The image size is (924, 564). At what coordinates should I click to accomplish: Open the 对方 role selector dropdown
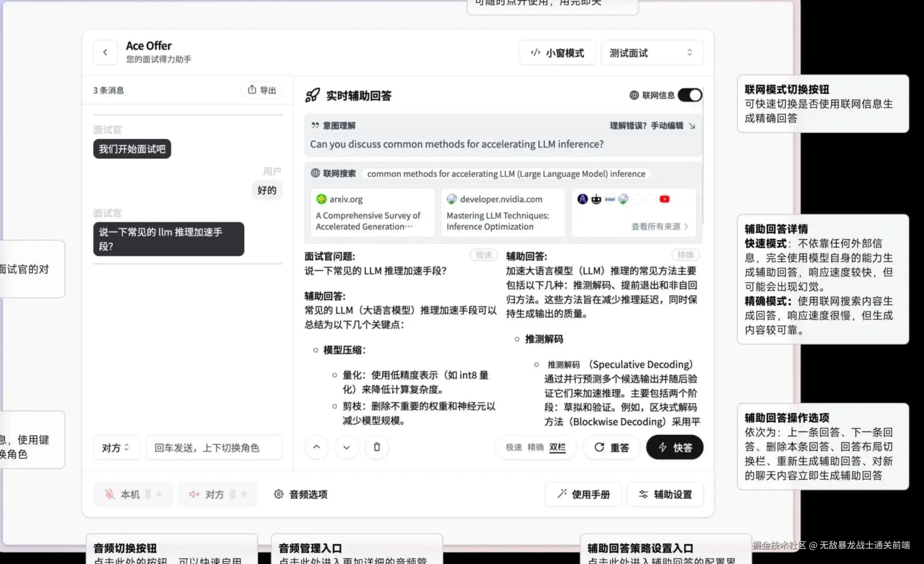coord(116,447)
